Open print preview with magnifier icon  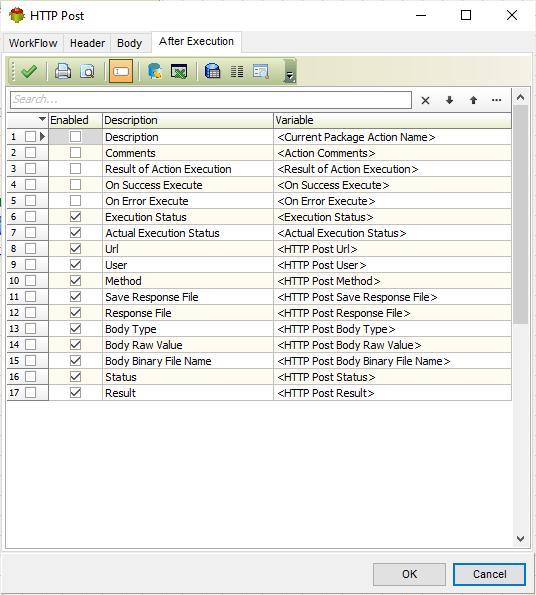[x=88, y=71]
